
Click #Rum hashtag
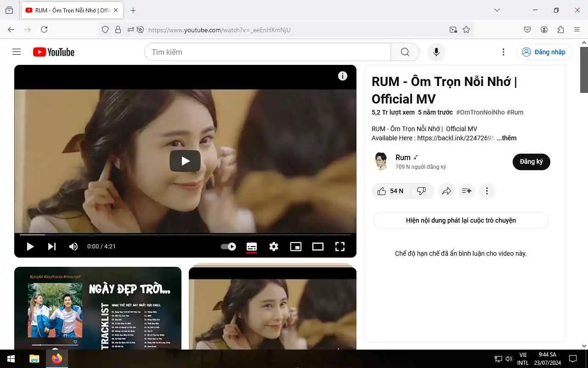coord(515,112)
